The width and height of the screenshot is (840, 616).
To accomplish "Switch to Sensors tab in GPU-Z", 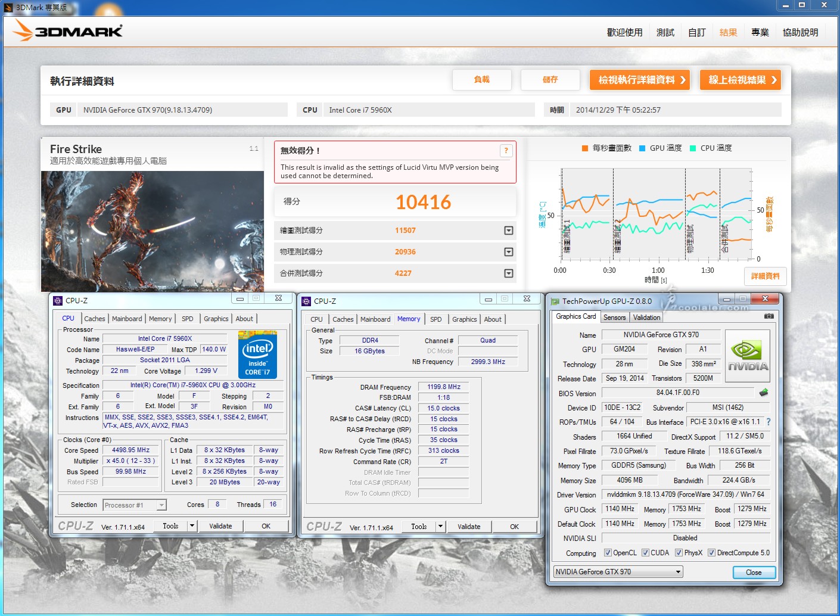I will (614, 318).
